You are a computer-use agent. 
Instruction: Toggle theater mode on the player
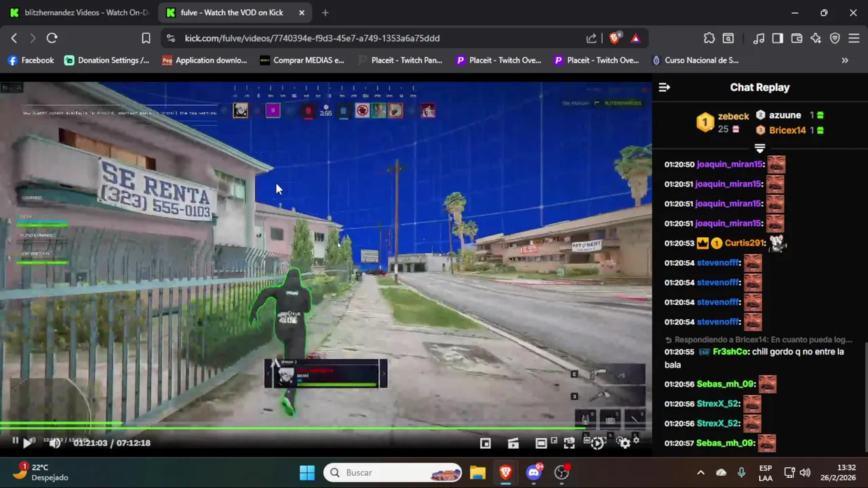pyautogui.click(x=541, y=443)
